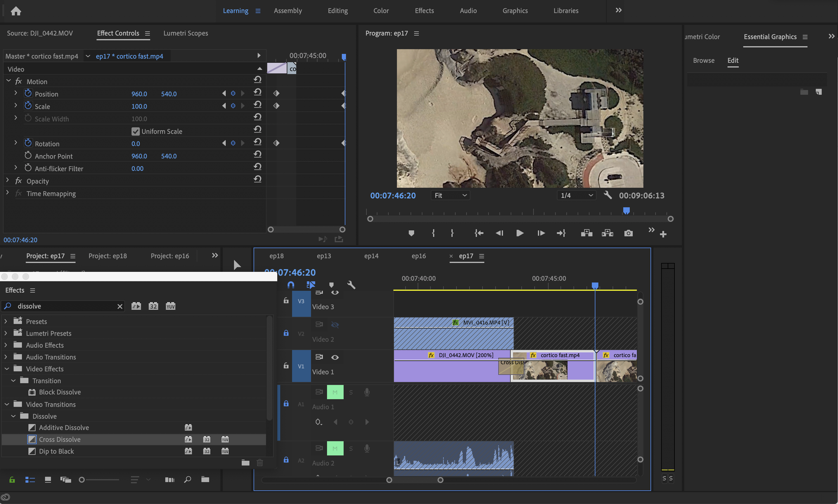Image resolution: width=838 pixels, height=504 pixels.
Task: Collapse the Video Transitions folder
Action: (x=7, y=404)
